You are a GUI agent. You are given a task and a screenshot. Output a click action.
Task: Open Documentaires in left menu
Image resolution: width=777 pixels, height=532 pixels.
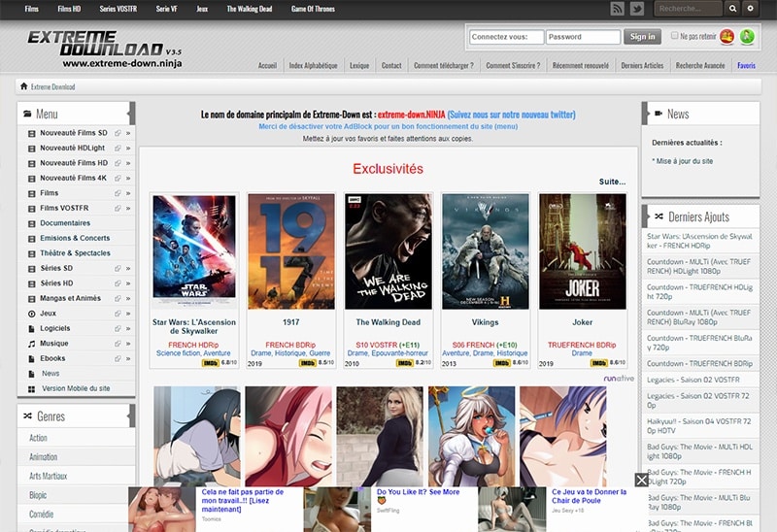click(x=65, y=223)
